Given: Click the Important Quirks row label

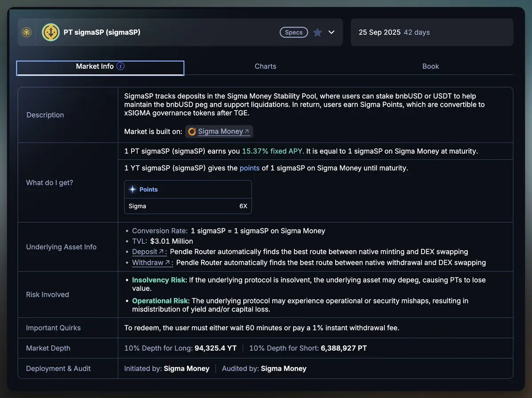Looking at the screenshot, I should pos(53,328).
